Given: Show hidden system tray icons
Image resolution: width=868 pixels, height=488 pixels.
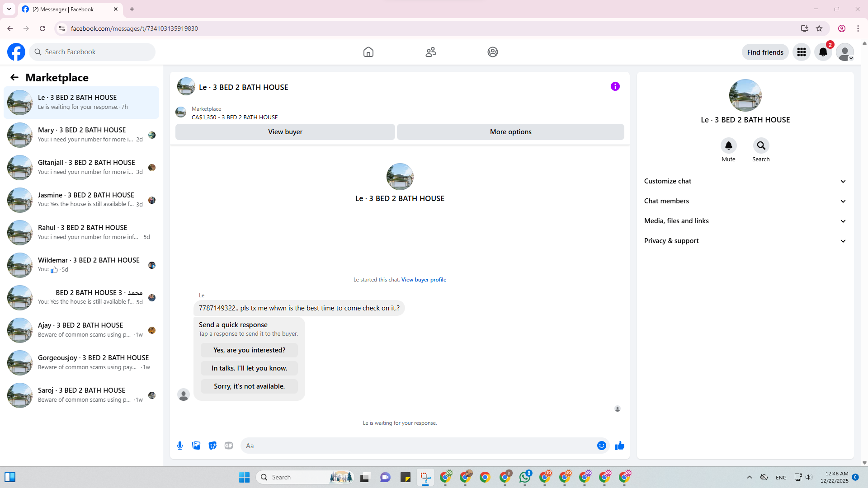Looking at the screenshot, I should pyautogui.click(x=750, y=477).
